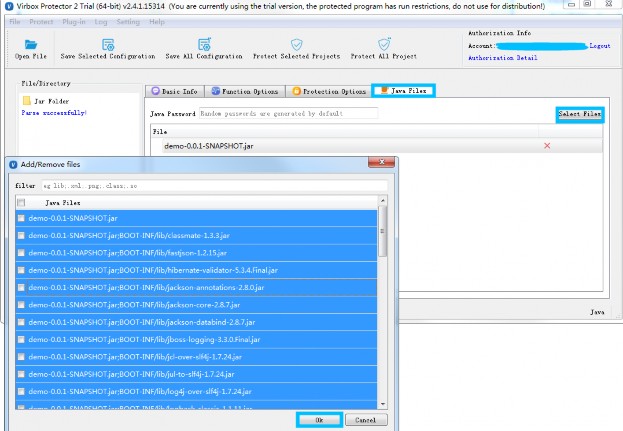Viewport: 623px width, 431px height.
Task: Check the jackson-databind-2.8.7.jar checkbox
Action: click(x=21, y=322)
